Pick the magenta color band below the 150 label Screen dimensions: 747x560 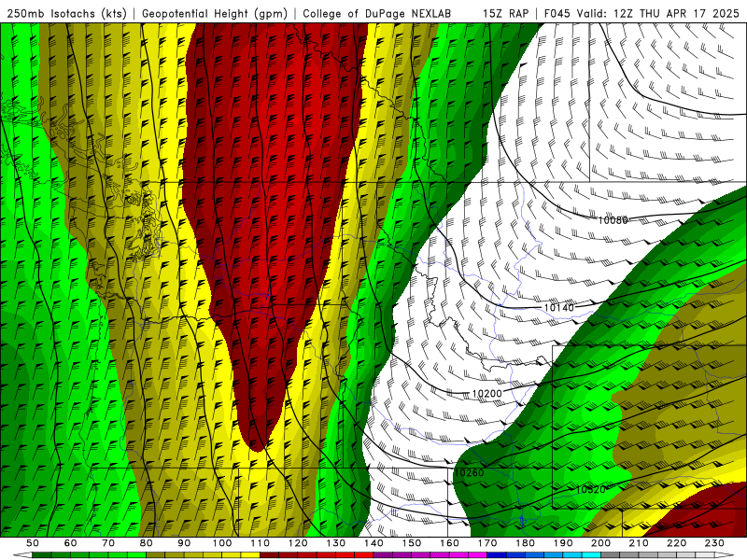pyautogui.click(x=421, y=555)
